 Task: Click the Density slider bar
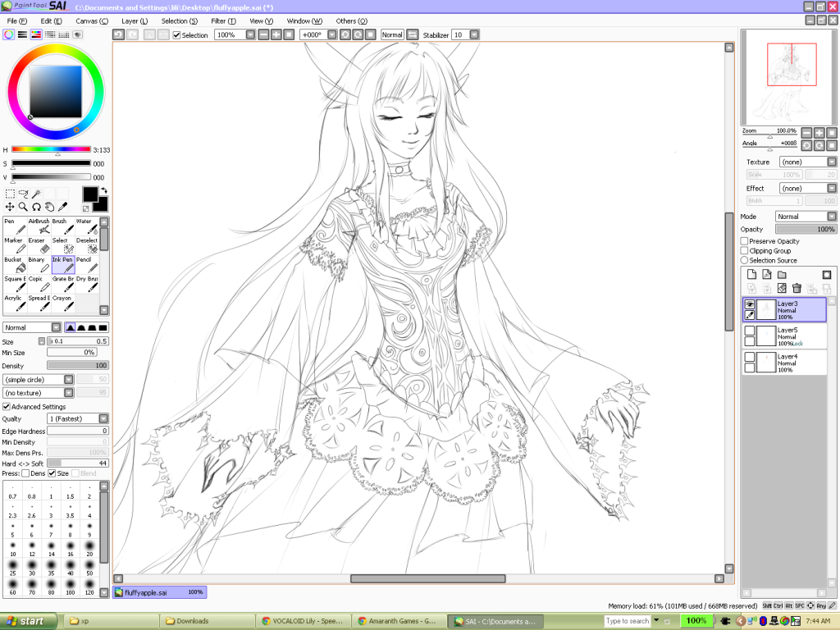(77, 365)
